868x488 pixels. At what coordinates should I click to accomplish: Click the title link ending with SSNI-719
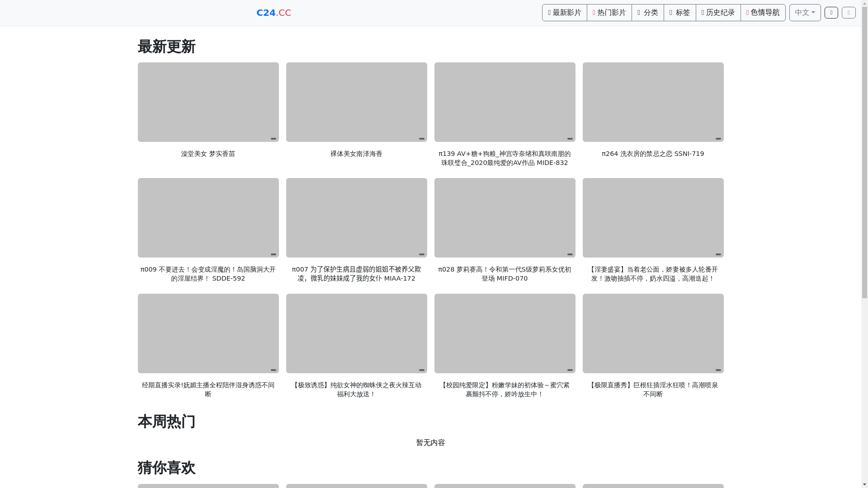pyautogui.click(x=653, y=154)
